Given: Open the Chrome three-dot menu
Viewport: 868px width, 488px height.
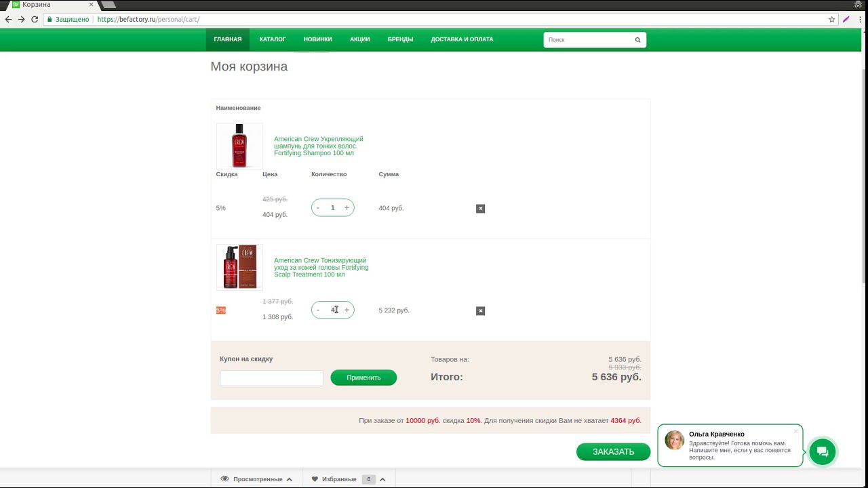Looking at the screenshot, I should click(860, 20).
